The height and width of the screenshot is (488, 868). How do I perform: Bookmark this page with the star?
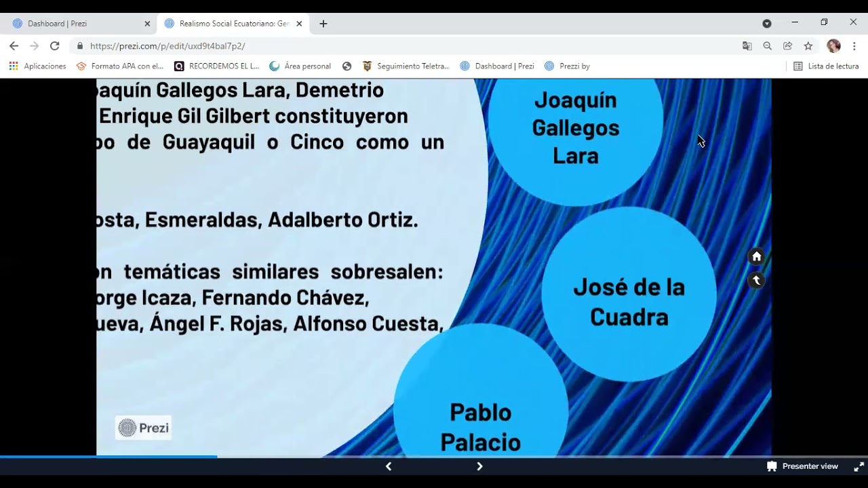[808, 46]
